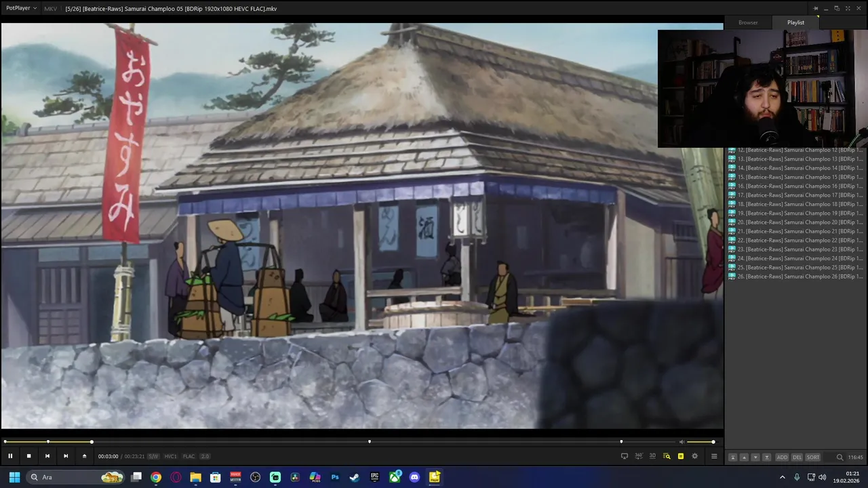Mute audio using the speaker icon
The width and height of the screenshot is (868, 488).
pyautogui.click(x=682, y=442)
